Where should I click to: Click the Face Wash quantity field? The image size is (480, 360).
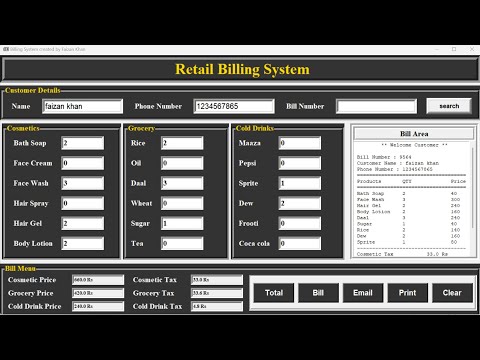point(83,183)
